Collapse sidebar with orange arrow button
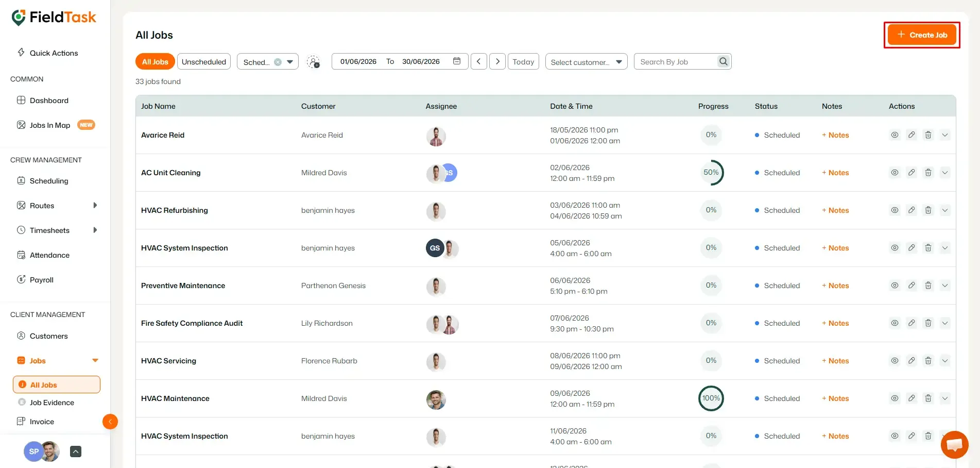The image size is (980, 468). click(x=110, y=422)
